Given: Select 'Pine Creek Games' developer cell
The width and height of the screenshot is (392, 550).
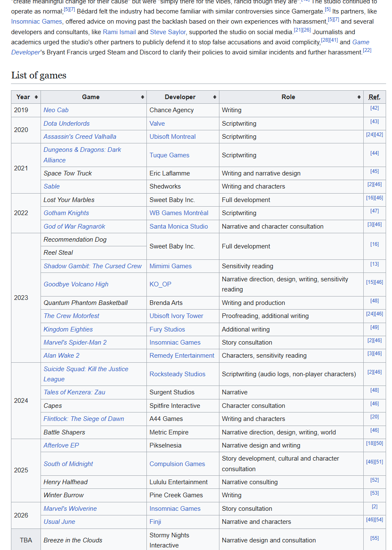Looking at the screenshot, I should [183, 495].
